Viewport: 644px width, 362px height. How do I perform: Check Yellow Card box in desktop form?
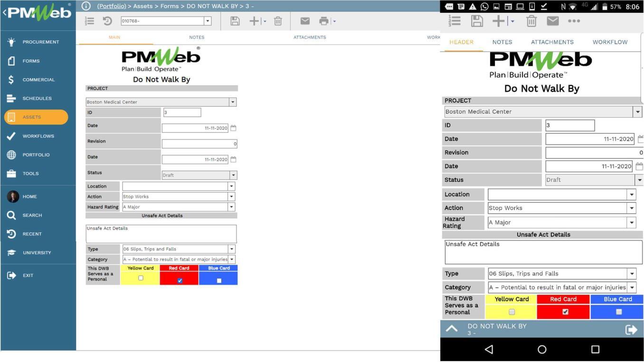[x=141, y=278]
